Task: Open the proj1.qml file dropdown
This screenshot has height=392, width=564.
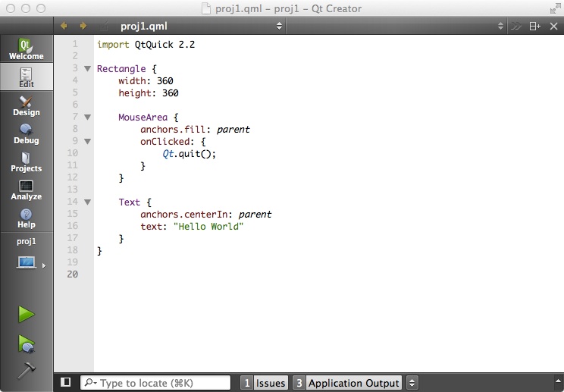Action: coord(201,26)
